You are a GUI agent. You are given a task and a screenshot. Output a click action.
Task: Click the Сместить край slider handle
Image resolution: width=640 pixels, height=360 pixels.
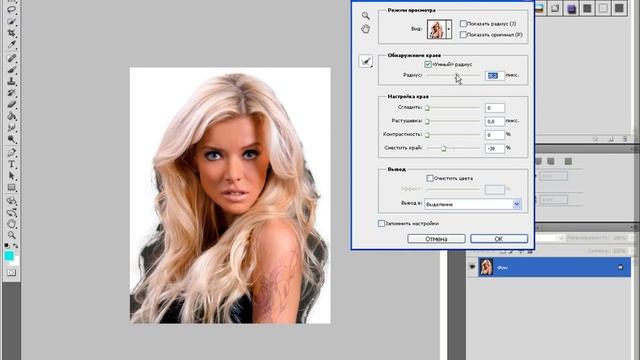(x=444, y=149)
